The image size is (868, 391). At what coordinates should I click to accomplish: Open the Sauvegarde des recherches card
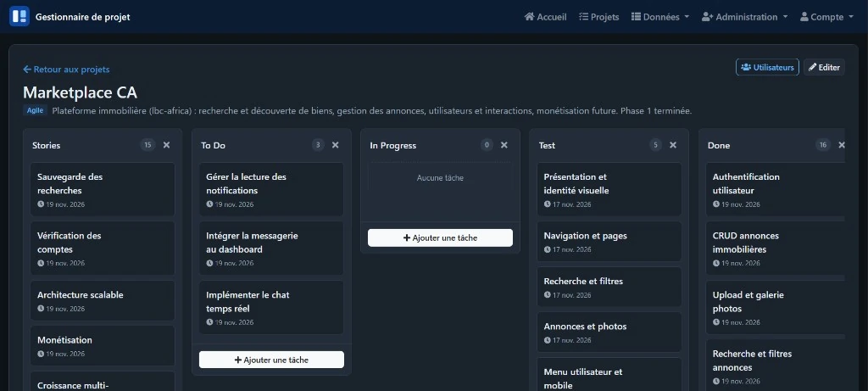tap(103, 189)
